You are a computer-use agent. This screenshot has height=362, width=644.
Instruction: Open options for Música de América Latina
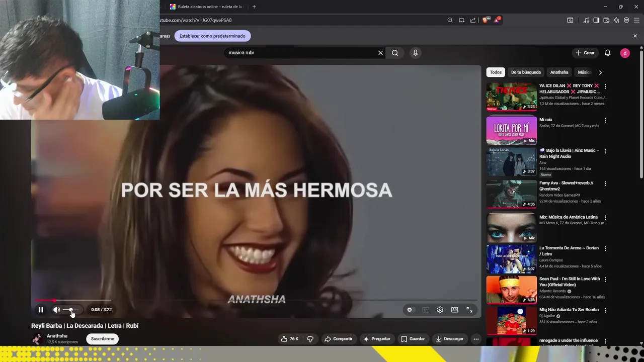point(605,218)
